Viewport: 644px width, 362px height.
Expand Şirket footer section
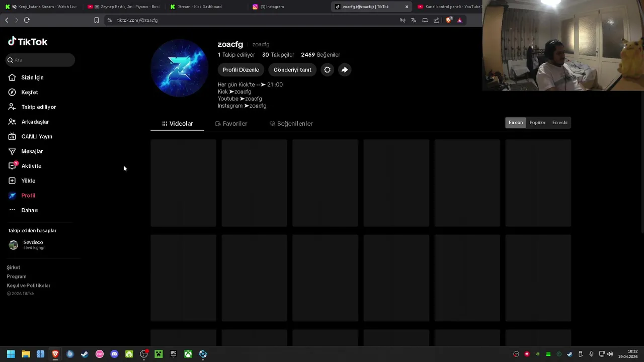pyautogui.click(x=14, y=267)
